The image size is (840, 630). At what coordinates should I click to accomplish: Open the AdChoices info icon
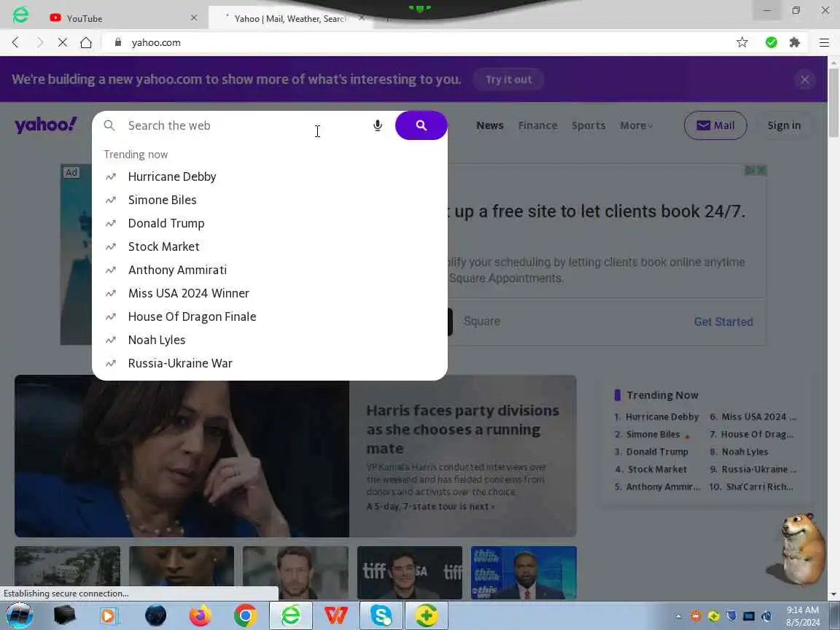click(750, 171)
